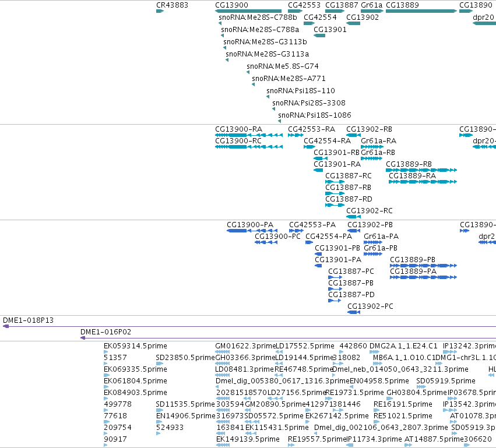Click the CG13902-PC protein label

[x=370, y=306]
